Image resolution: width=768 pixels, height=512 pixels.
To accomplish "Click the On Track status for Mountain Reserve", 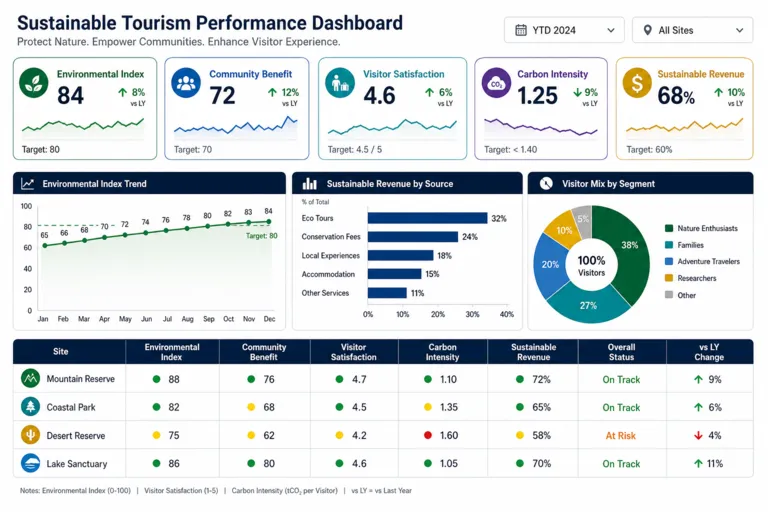I will 621,379.
